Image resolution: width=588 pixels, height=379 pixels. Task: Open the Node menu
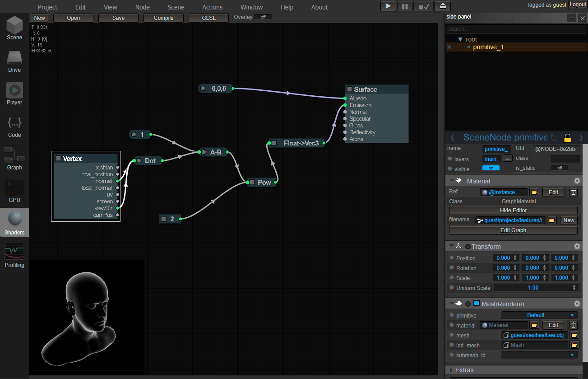(x=142, y=7)
